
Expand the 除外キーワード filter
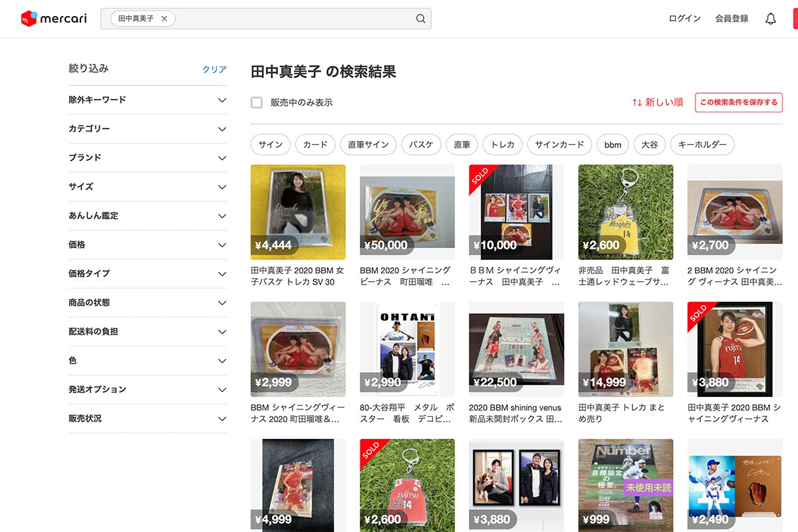[x=222, y=100]
